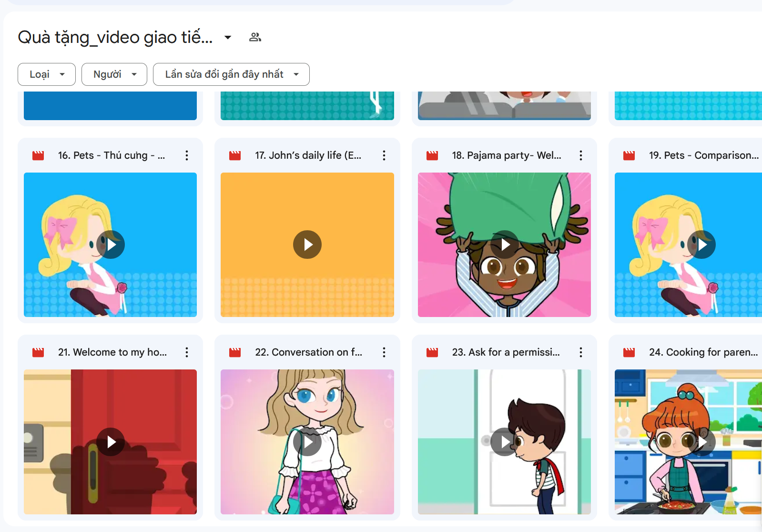Click video file icon of 24. Cooking for parents
The width and height of the screenshot is (762, 532).
coord(629,352)
